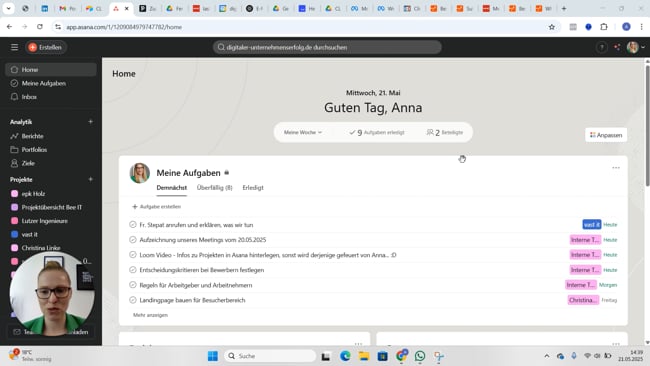This screenshot has width=650, height=366.
Task: Switch to the Erledigt tab
Action: (253, 188)
